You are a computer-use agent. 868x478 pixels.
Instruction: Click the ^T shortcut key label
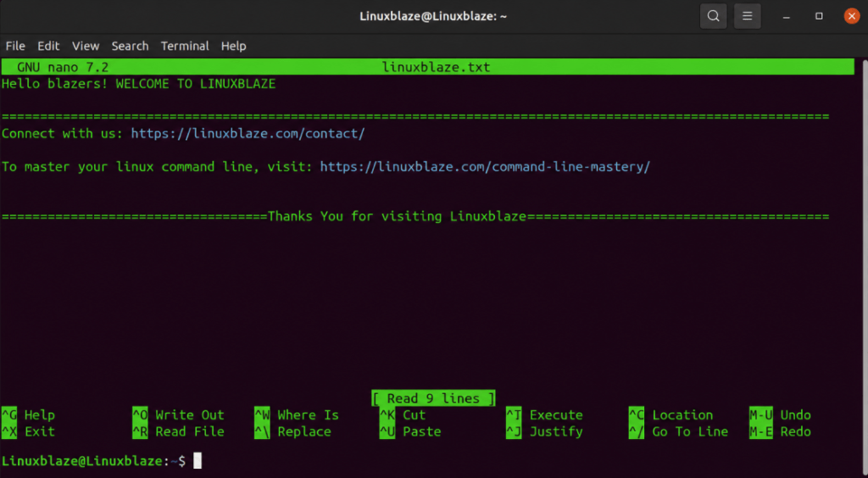(x=514, y=415)
